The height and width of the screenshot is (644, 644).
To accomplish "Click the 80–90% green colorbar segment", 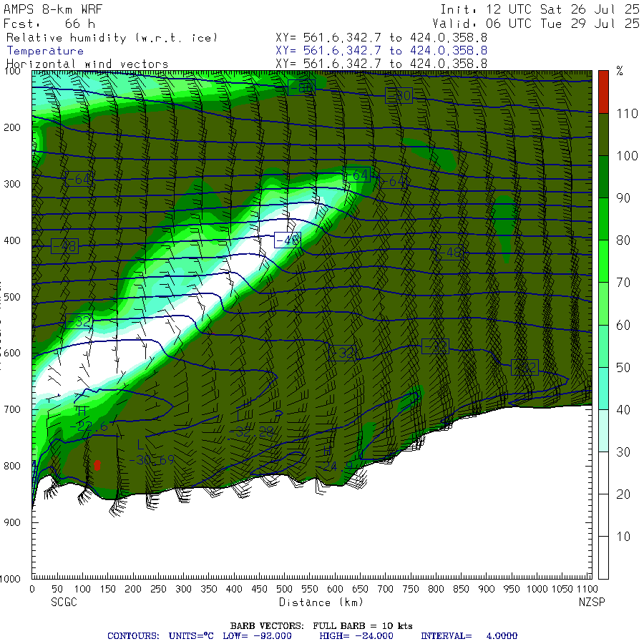I will [x=603, y=219].
